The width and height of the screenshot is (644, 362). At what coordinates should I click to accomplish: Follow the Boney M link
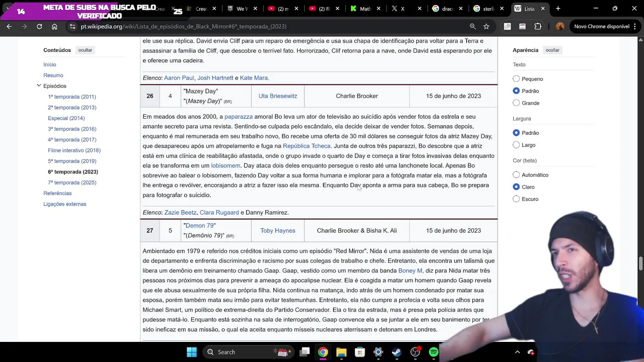[x=410, y=270]
